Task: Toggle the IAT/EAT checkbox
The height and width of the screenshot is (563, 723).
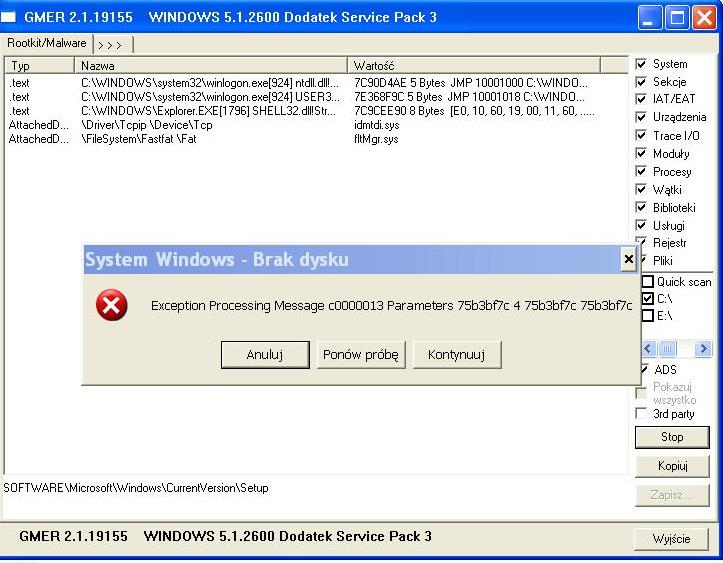Action: click(641, 99)
